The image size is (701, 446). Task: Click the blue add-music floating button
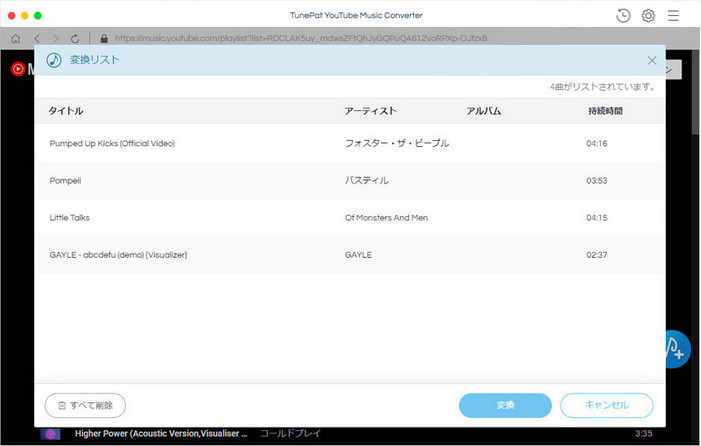[x=678, y=349]
